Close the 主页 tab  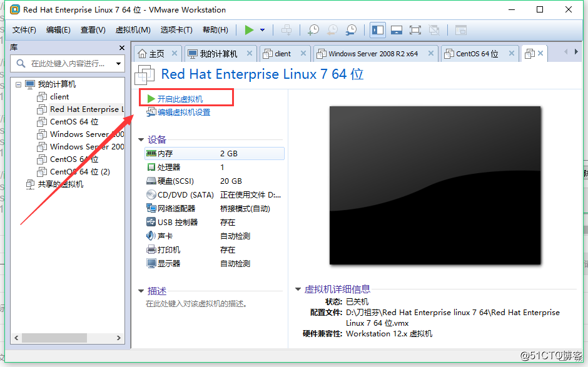coord(175,54)
